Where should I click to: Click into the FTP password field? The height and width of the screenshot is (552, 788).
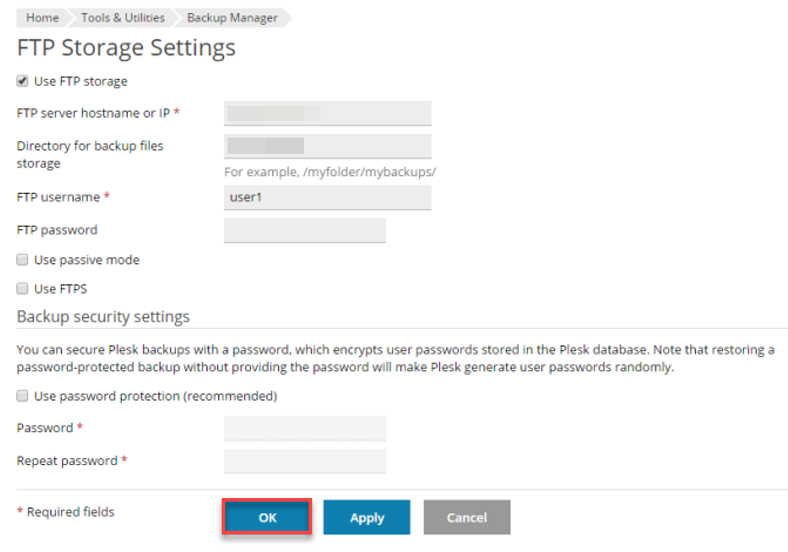305,230
